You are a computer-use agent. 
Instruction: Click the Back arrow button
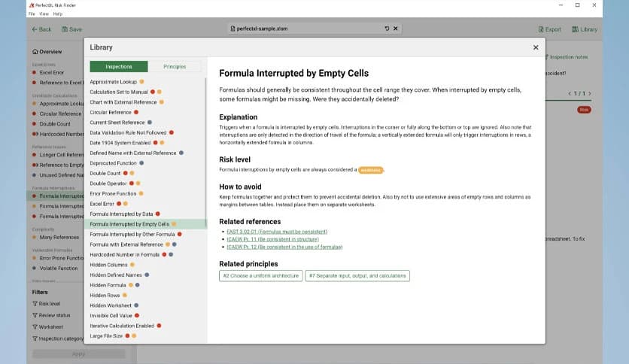[41, 29]
